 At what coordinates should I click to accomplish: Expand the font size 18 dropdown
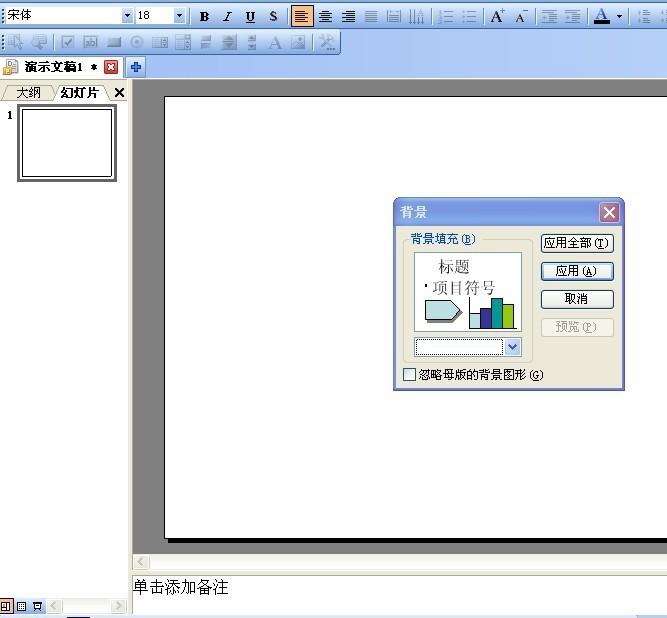(x=179, y=16)
